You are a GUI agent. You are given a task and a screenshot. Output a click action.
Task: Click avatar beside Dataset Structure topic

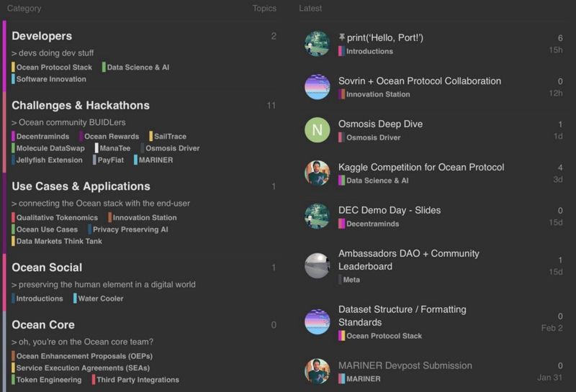click(x=318, y=322)
